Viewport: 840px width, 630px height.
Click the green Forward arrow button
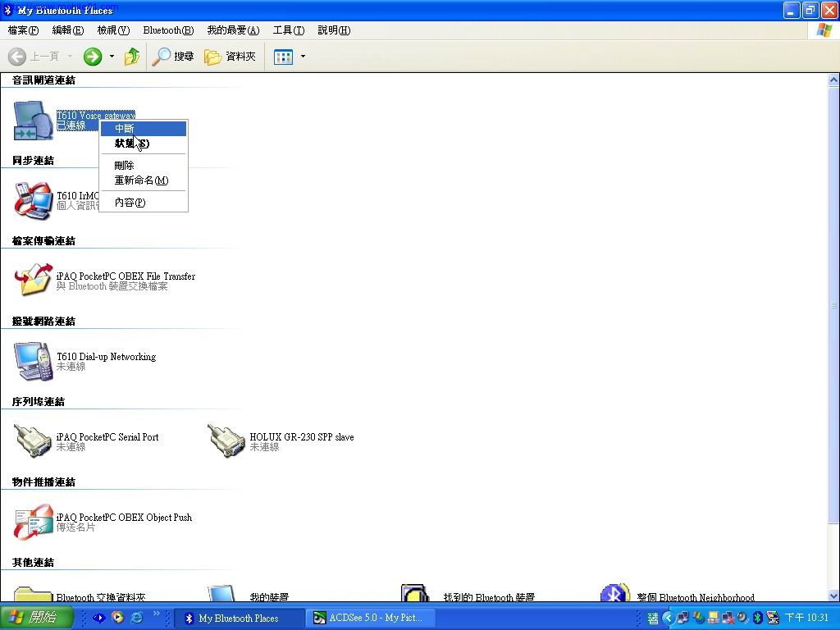tap(93, 57)
